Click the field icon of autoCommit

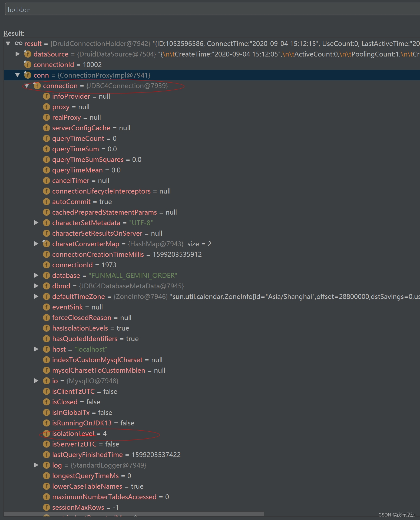pyautogui.click(x=47, y=202)
